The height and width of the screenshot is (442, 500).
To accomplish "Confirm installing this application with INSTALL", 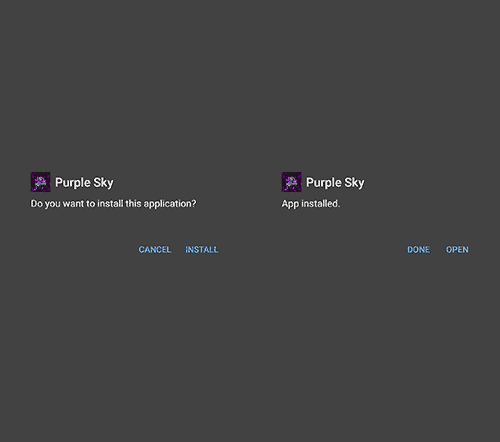I will point(202,250).
